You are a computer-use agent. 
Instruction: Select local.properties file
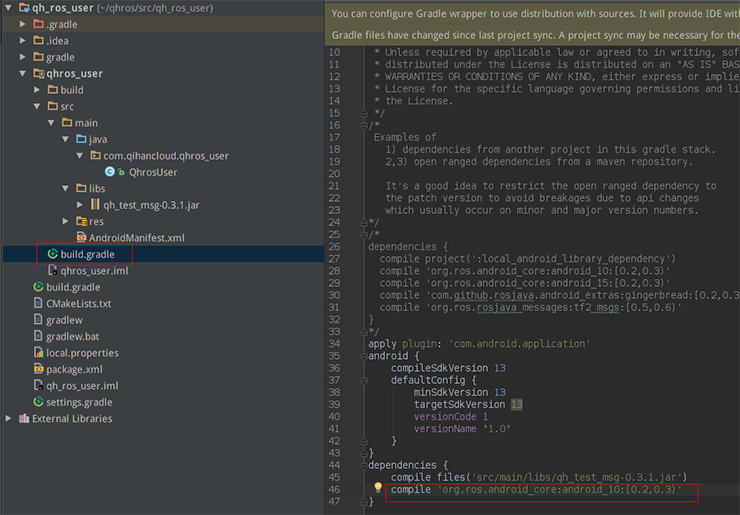click(x=83, y=353)
